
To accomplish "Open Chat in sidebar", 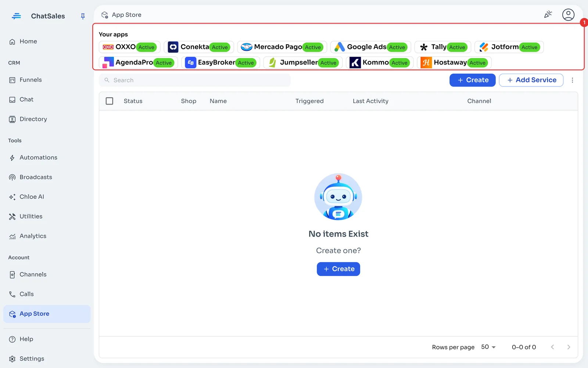I will click(x=47, y=99).
